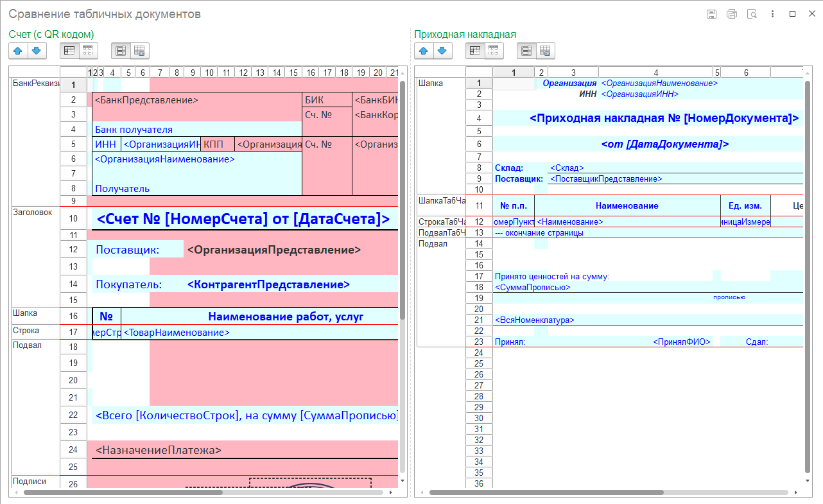
Task: Click the Получатель cell
Action: [198, 188]
